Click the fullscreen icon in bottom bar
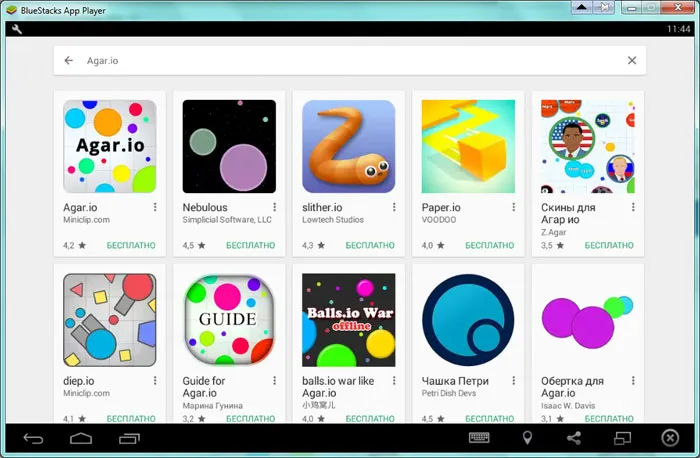Viewport: 700px width, 458px height. click(x=622, y=438)
